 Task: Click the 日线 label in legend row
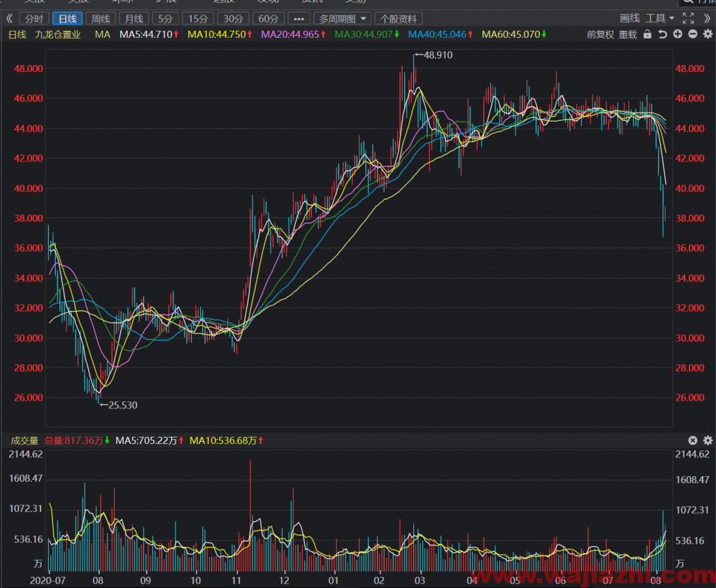pyautogui.click(x=17, y=35)
